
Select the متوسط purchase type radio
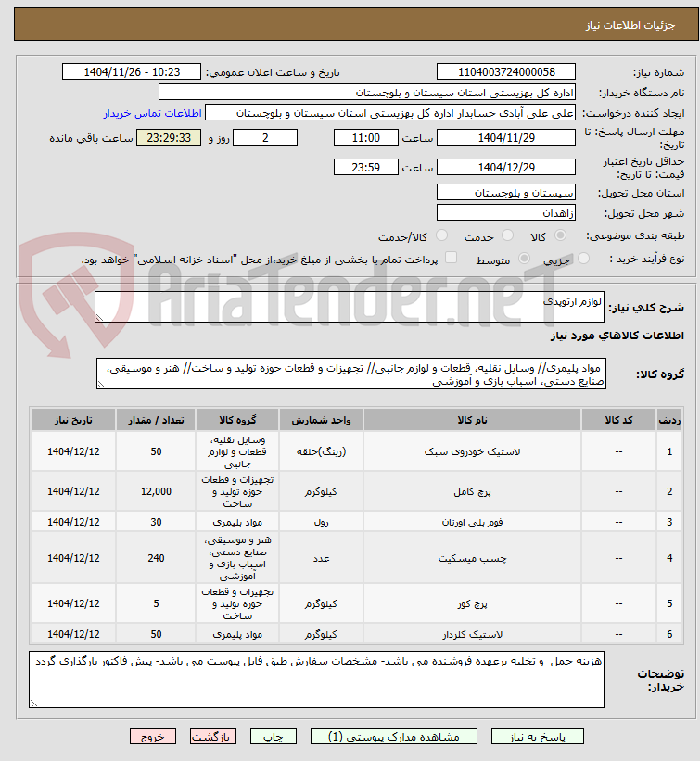coord(524,259)
